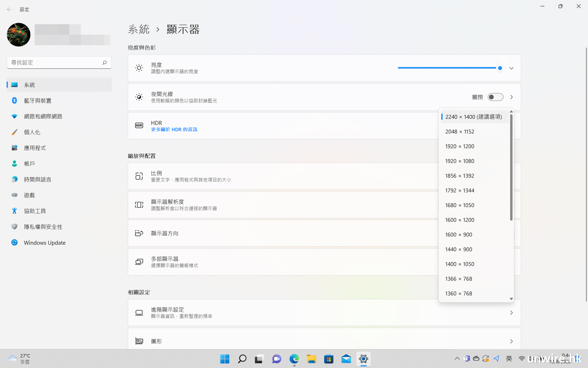
Task: Open 夜間光線 detail page chevron
Action: click(511, 97)
